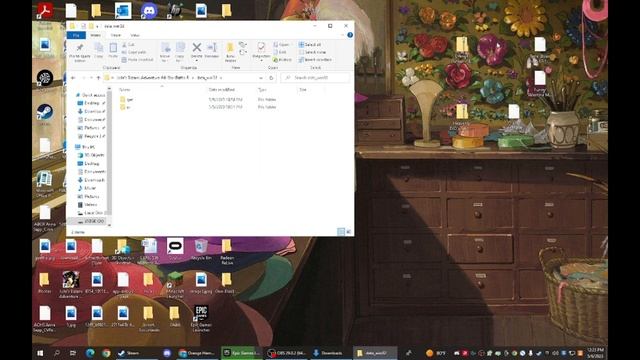Open the address bar history dropdown
Image resolution: width=640 pixels, height=360 pixels.
click(261, 78)
